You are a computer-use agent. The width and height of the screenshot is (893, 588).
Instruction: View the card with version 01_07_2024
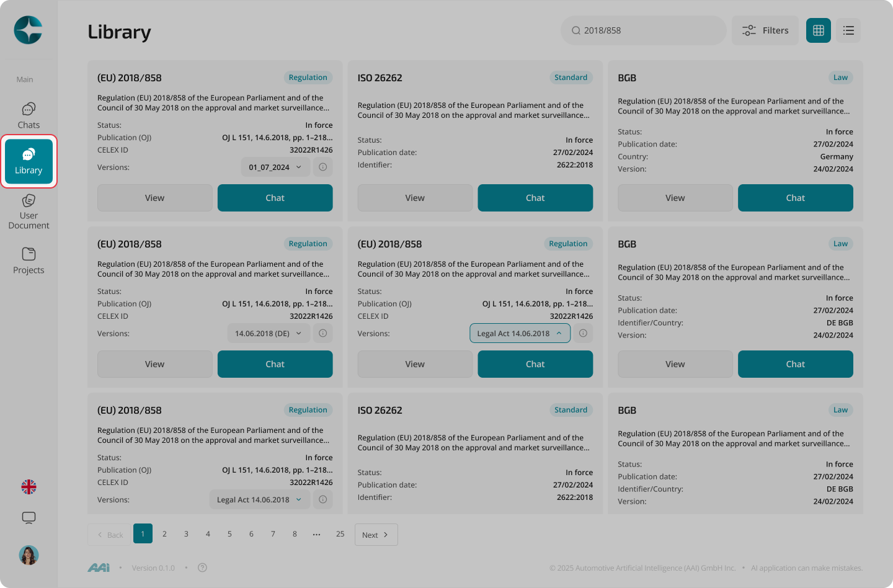pyautogui.click(x=155, y=198)
